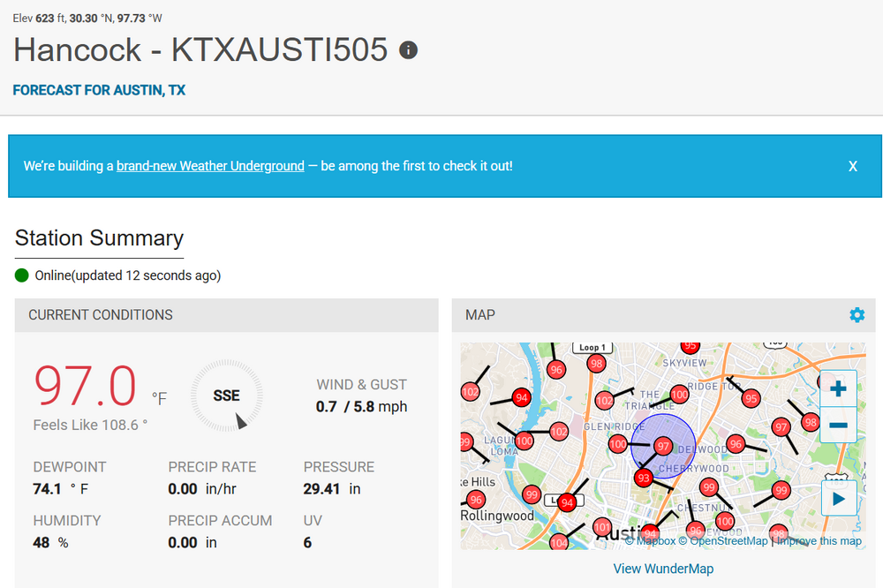Screen dimensions: 883x588
Task: Open Forecast for Austin, TX link
Action: pyautogui.click(x=99, y=90)
